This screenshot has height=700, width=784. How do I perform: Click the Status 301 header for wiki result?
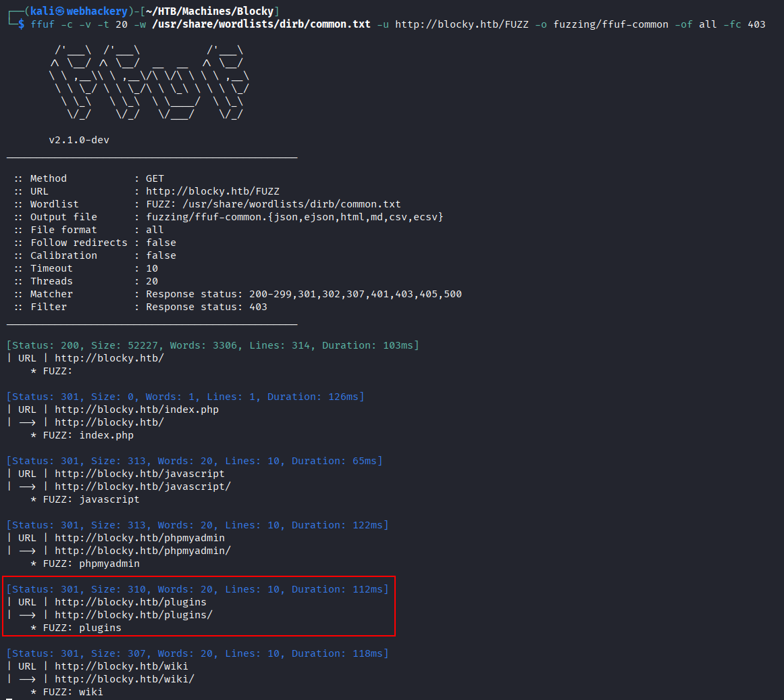(198, 653)
